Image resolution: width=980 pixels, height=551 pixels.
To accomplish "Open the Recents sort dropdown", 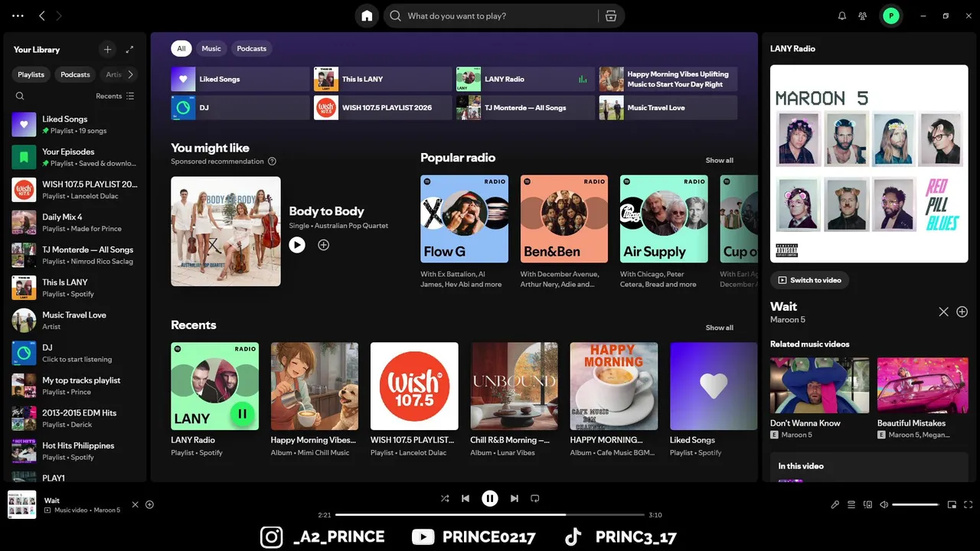I will (115, 96).
